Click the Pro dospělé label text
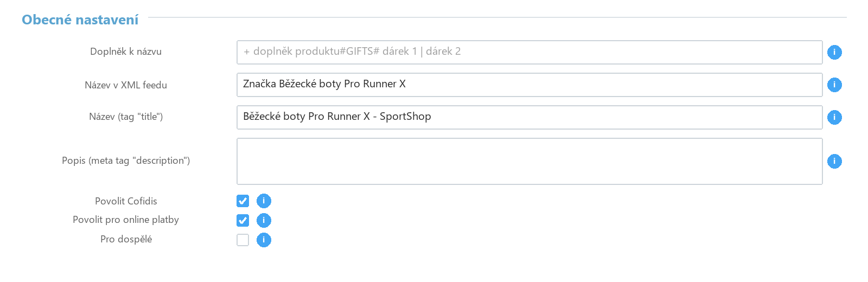The image size is (868, 282). coord(126,239)
